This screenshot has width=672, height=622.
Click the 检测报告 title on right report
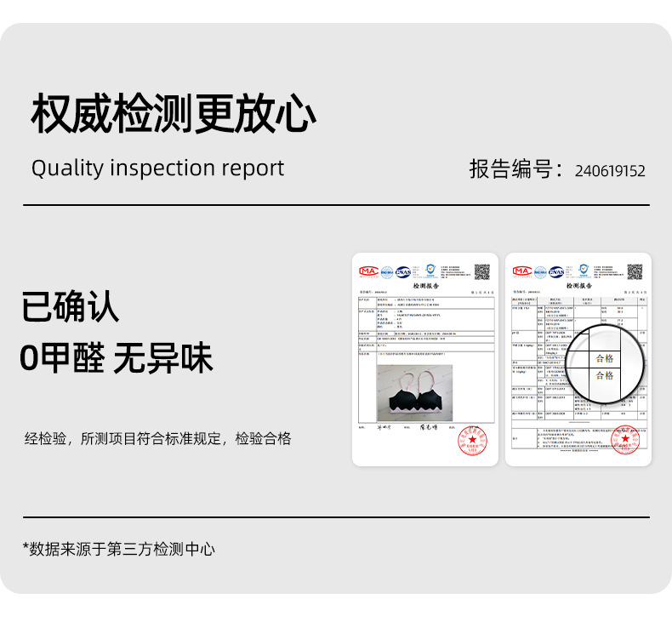pyautogui.click(x=579, y=286)
